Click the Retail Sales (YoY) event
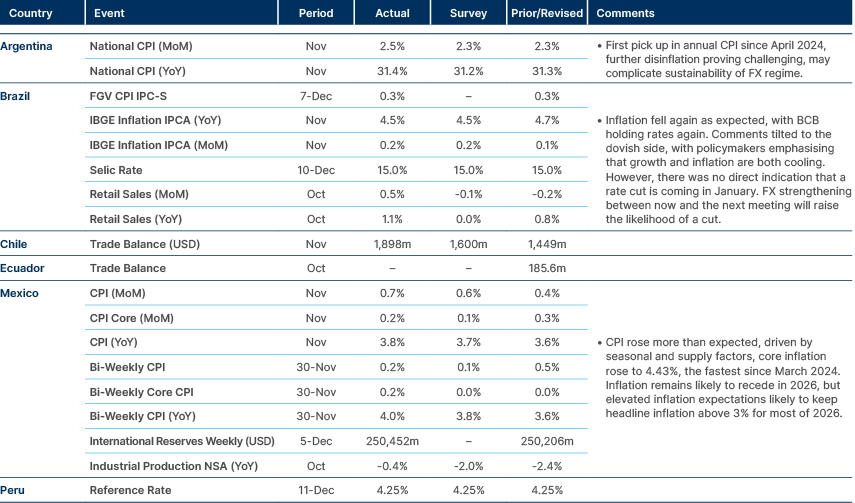This screenshot has height=503, width=855. coord(136,219)
